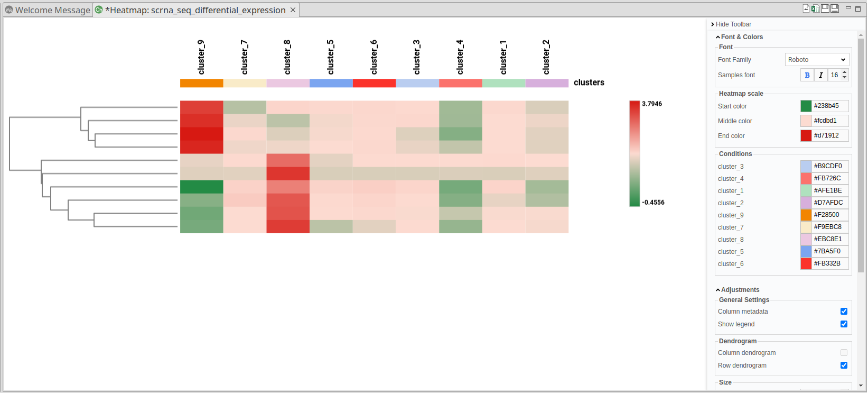
Task: Click the End color hex input field
Action: pos(830,135)
